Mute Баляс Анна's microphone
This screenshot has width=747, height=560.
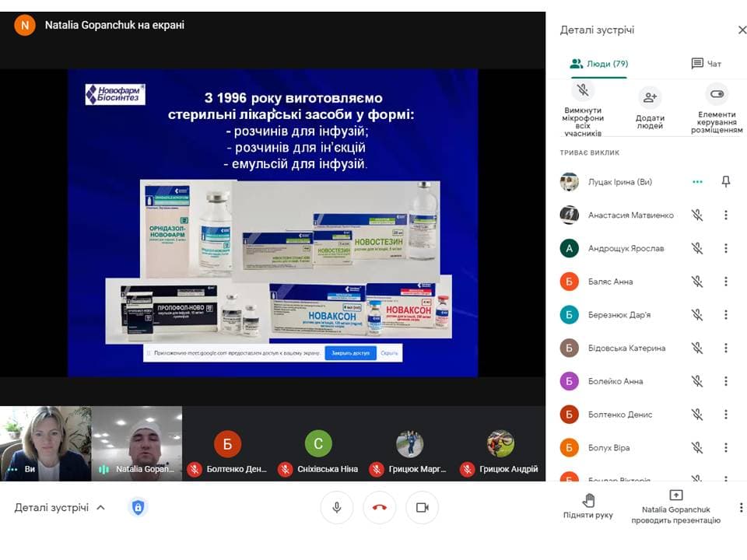click(697, 282)
